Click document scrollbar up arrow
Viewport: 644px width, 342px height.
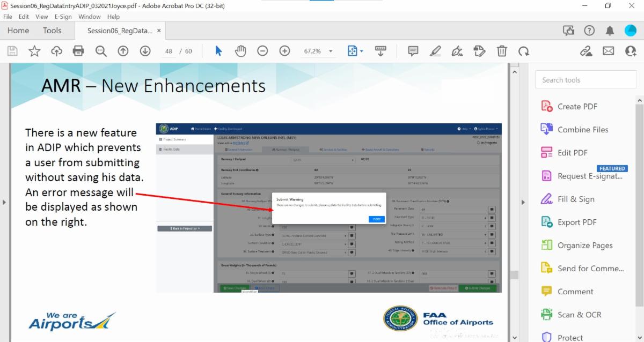coord(515,71)
